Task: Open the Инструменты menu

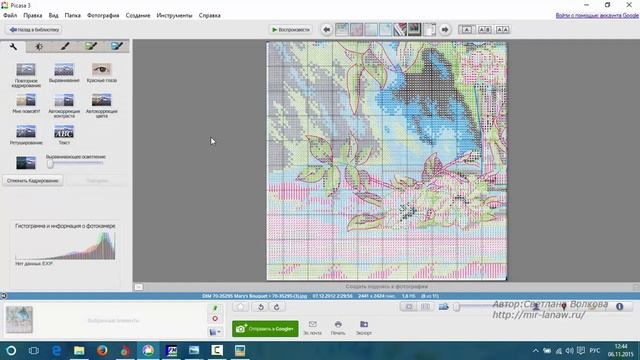Action: (174, 16)
